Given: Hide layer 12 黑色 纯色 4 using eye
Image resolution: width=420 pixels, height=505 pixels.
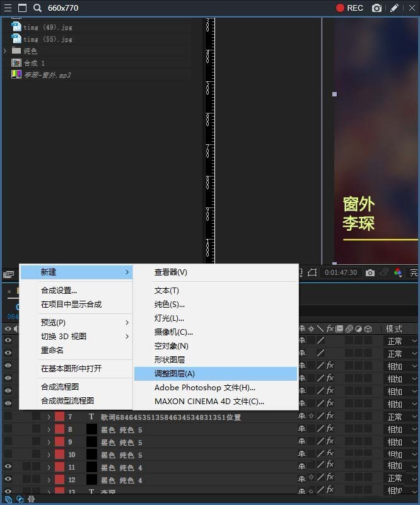Looking at the screenshot, I should click(x=8, y=479).
